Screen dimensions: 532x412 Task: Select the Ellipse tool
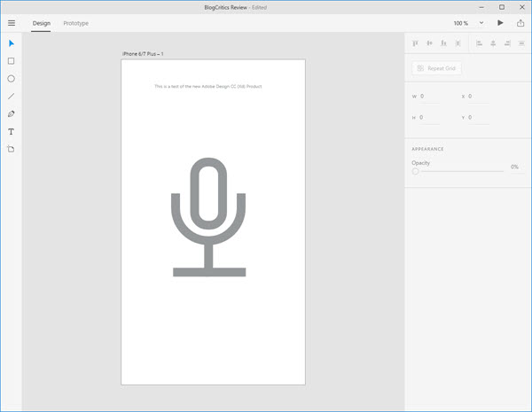click(12, 79)
